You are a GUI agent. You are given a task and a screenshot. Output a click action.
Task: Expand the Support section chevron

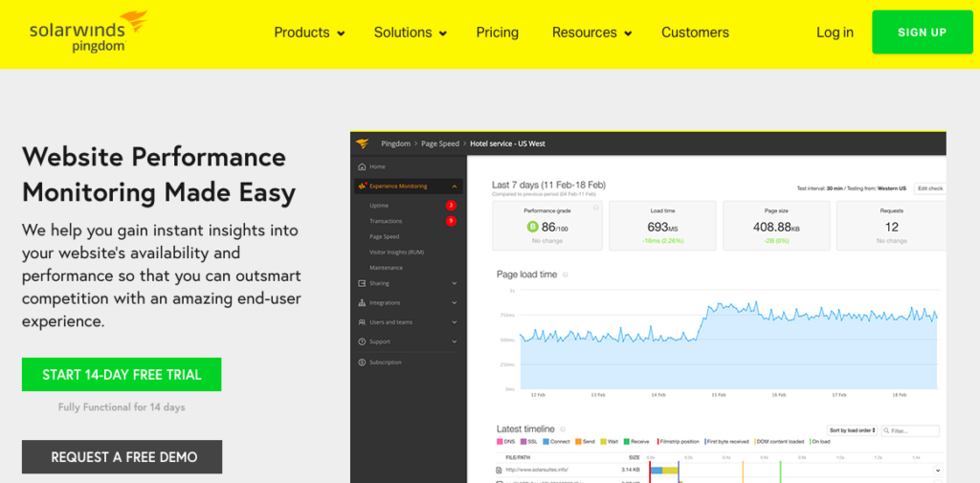coord(455,341)
